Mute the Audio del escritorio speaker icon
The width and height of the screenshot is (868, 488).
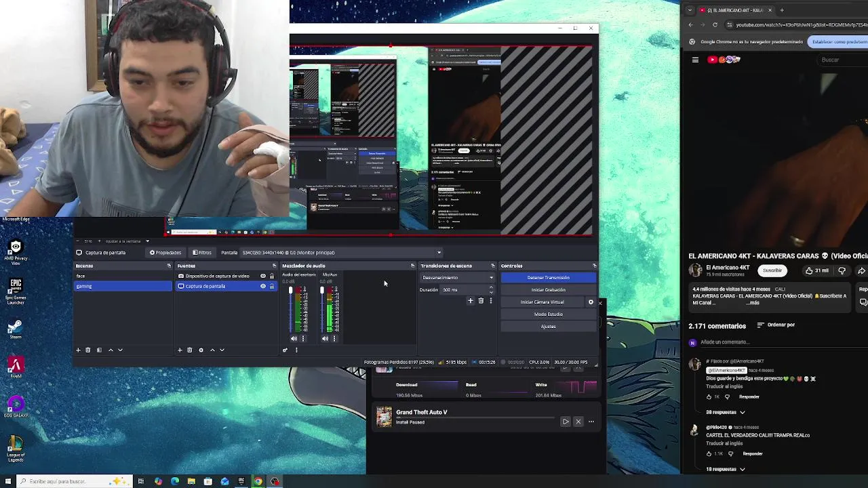click(x=294, y=338)
